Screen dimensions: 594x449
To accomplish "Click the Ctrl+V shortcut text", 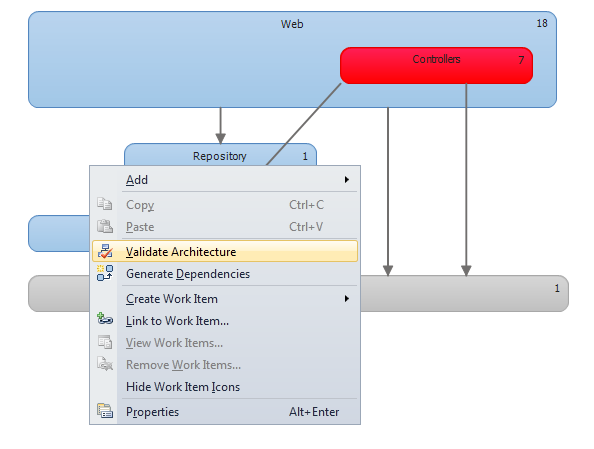I will pos(306,227).
